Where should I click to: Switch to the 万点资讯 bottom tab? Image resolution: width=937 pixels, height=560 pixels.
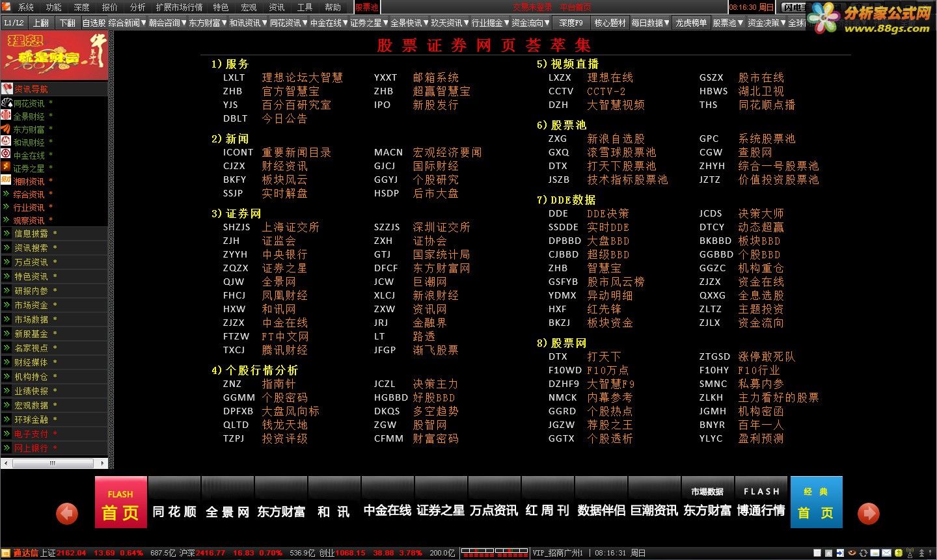[x=494, y=502]
